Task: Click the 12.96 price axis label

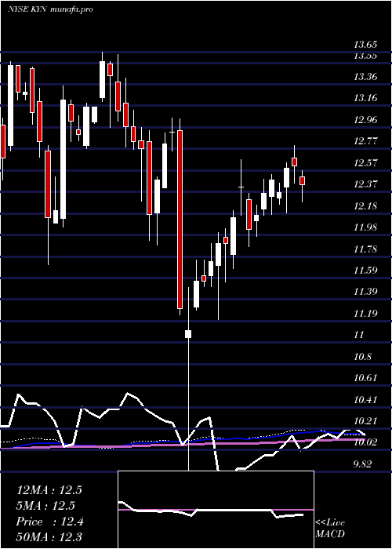Action: (x=365, y=120)
